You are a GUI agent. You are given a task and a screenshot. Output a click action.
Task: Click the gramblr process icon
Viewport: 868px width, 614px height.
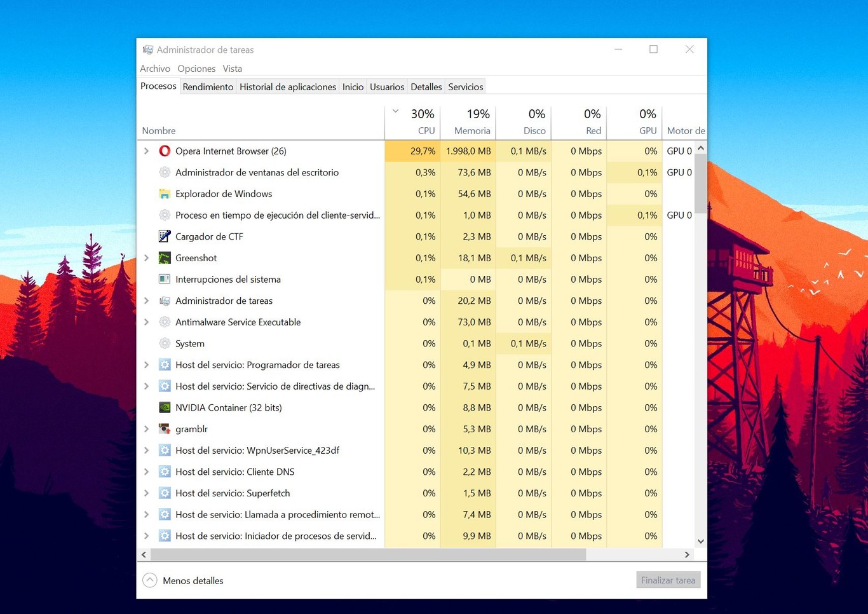[x=165, y=429]
